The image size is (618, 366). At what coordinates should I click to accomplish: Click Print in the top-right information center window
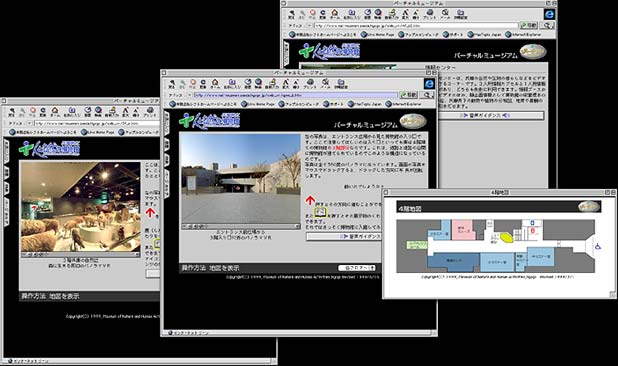(430, 14)
